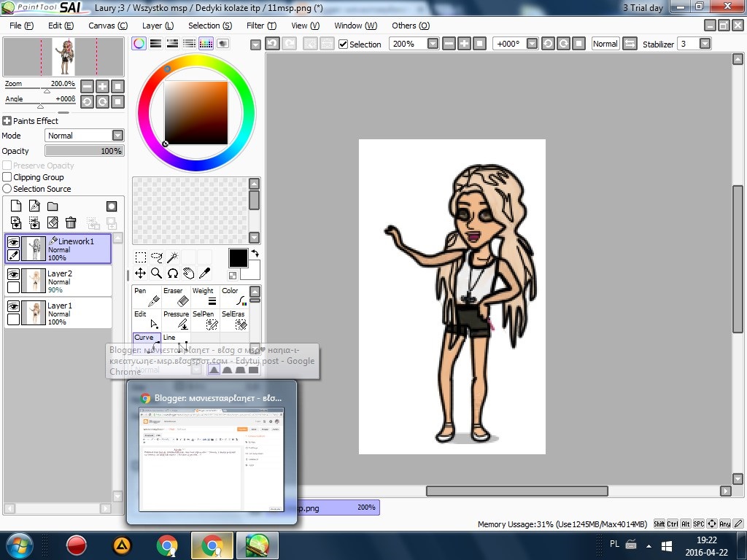Adjust the layer Opacity 100% slider
The width and height of the screenshot is (747, 560).
pyautogui.click(x=85, y=151)
